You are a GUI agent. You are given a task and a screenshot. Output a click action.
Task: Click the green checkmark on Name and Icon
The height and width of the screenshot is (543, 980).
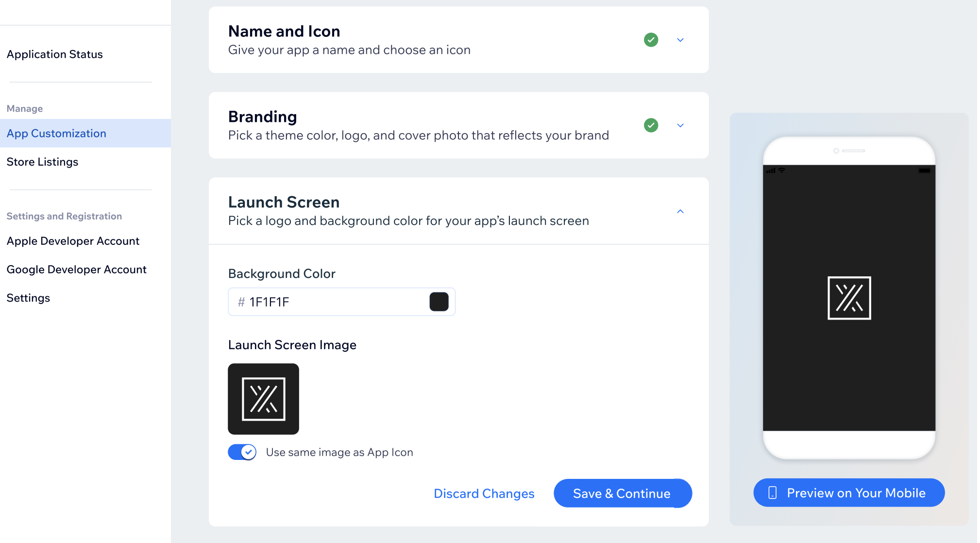click(650, 39)
